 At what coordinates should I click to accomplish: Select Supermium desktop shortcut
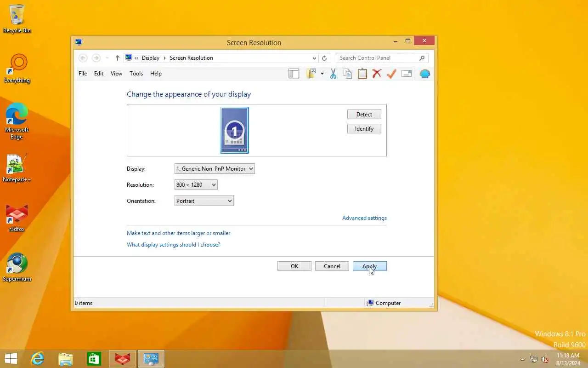coord(17,267)
